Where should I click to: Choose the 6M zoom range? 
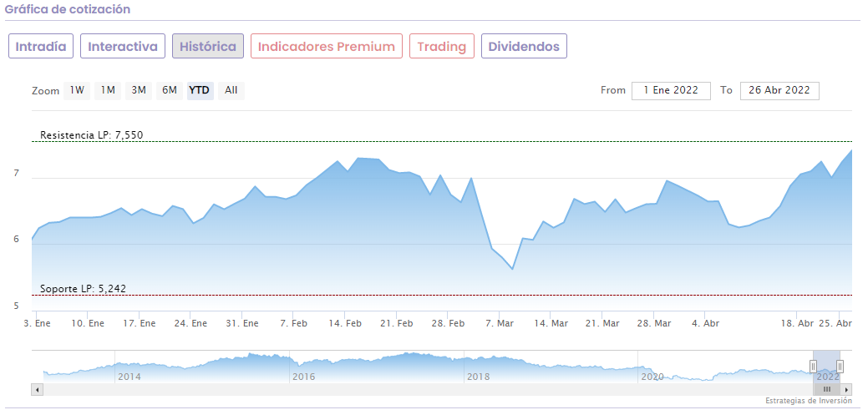coord(170,90)
